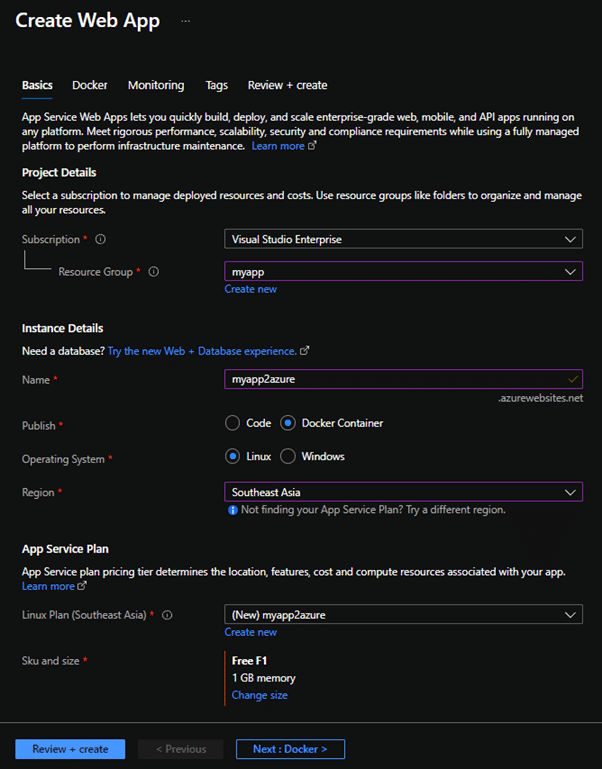Choose Windows as the operating system
The height and width of the screenshot is (769, 602).
288,457
